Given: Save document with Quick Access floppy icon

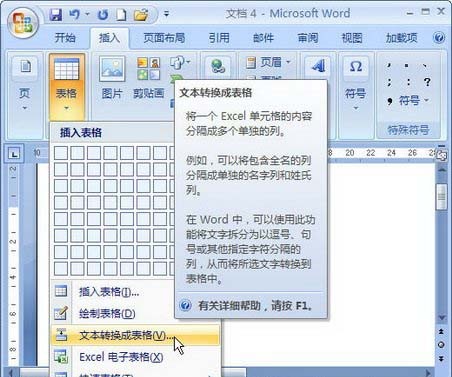Looking at the screenshot, I should 56,14.
